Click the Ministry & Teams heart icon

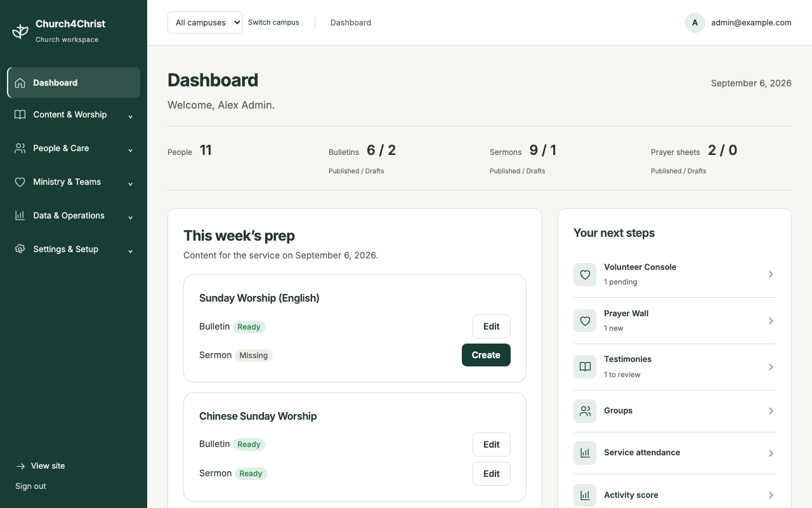point(20,182)
